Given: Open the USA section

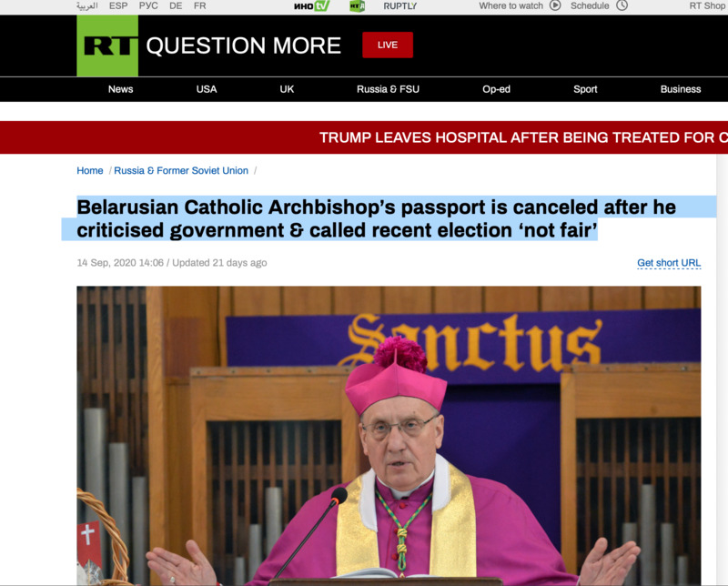Looking at the screenshot, I should 207,89.
